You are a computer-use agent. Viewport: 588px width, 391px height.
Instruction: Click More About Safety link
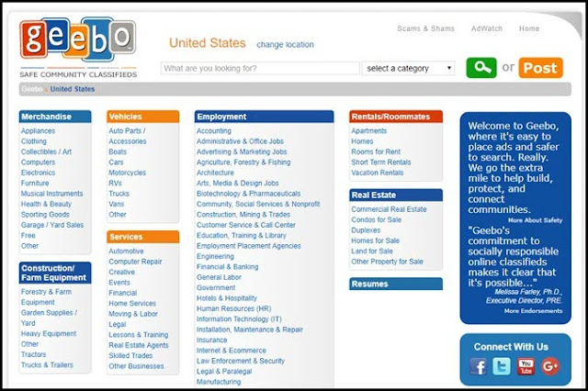point(535,220)
